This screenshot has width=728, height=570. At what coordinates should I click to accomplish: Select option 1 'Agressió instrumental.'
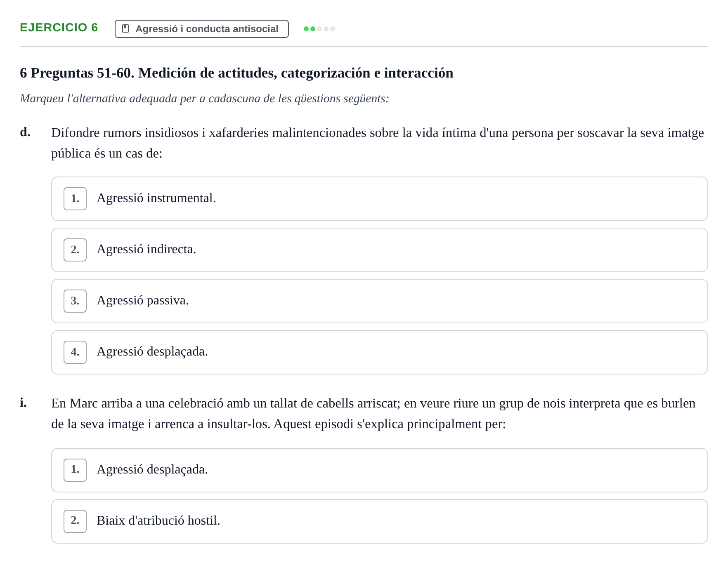click(380, 199)
